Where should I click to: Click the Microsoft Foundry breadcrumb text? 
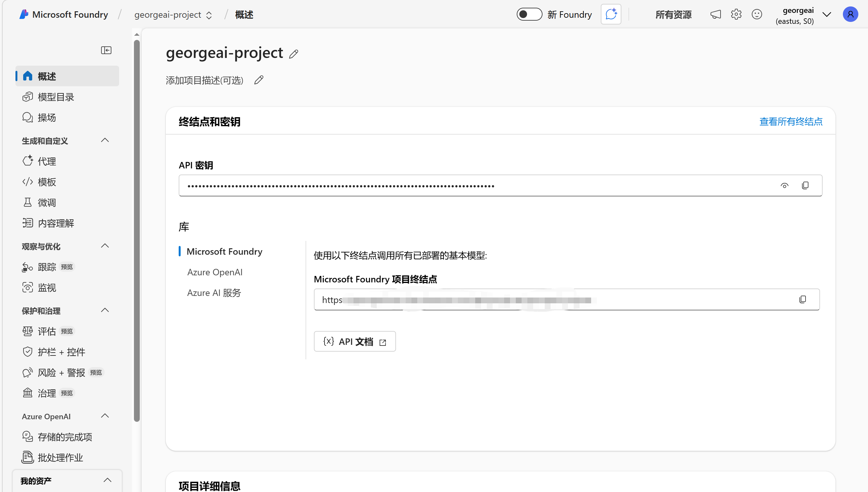70,15
